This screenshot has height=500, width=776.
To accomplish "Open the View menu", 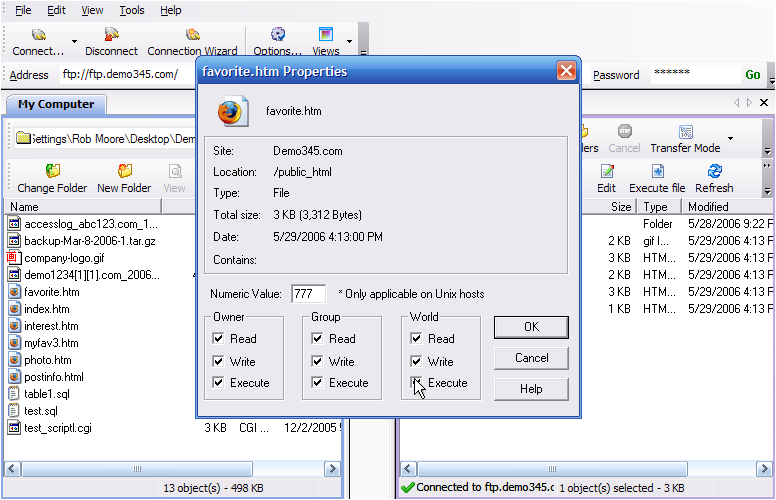I will (x=93, y=10).
